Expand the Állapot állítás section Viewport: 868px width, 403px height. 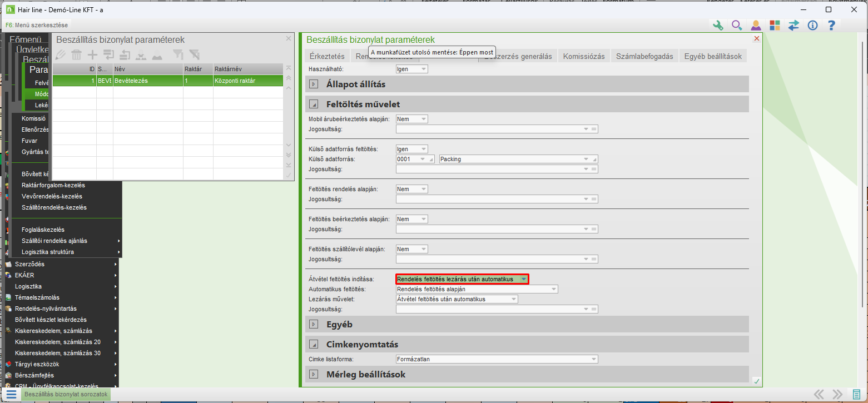pos(314,84)
